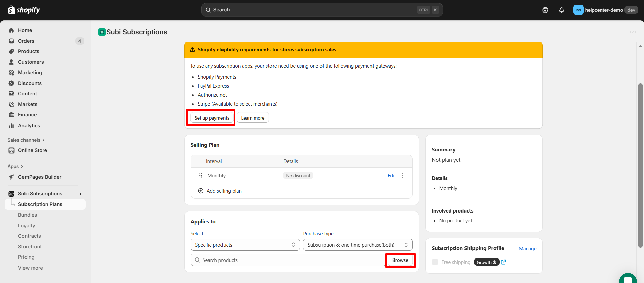Click the three-dot menu beside Monthly Edit
The height and width of the screenshot is (283, 644).
[x=403, y=176]
